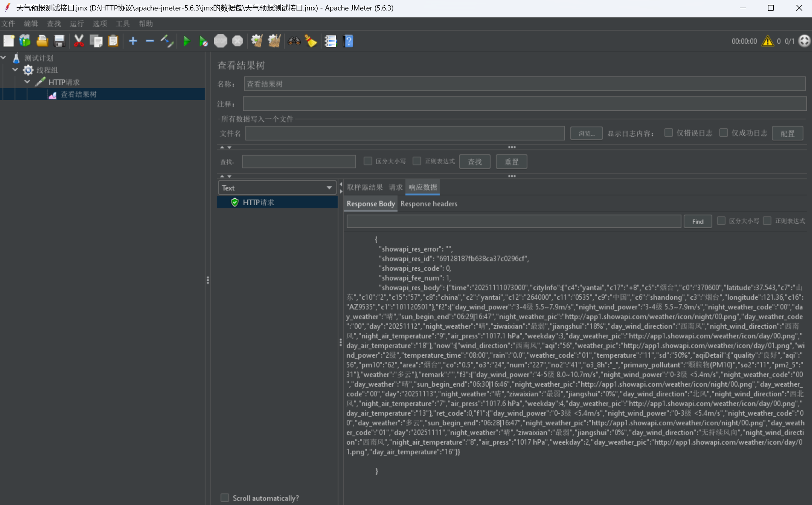Switch to the Response headers tab
Image resolution: width=812 pixels, height=505 pixels.
429,204
